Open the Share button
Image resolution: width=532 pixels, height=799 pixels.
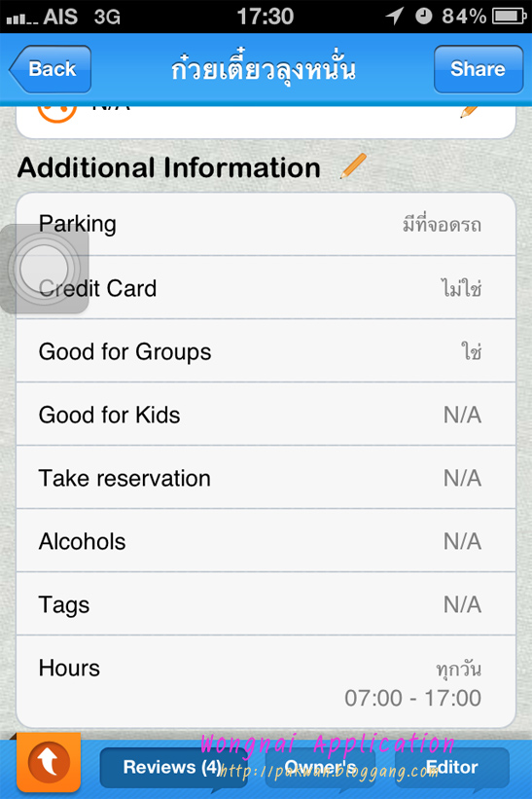[479, 69]
